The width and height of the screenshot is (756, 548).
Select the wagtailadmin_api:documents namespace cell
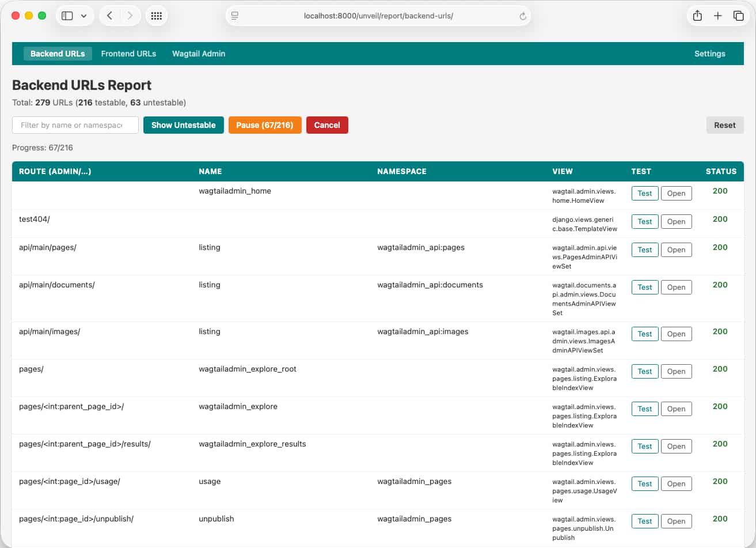(x=430, y=285)
